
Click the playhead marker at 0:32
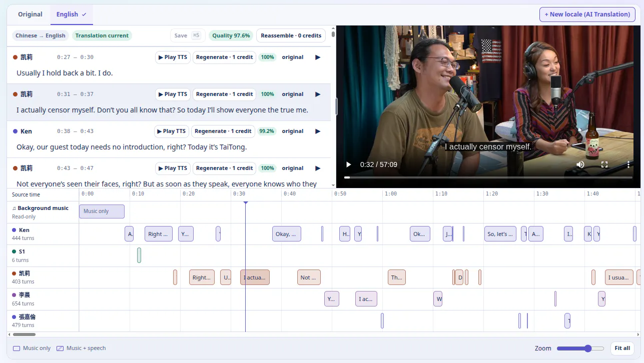click(245, 202)
